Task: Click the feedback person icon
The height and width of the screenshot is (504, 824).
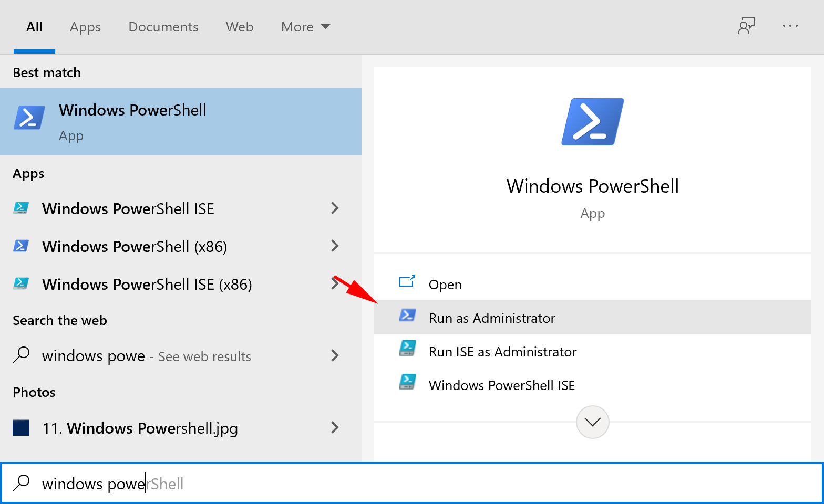Action: [746, 26]
